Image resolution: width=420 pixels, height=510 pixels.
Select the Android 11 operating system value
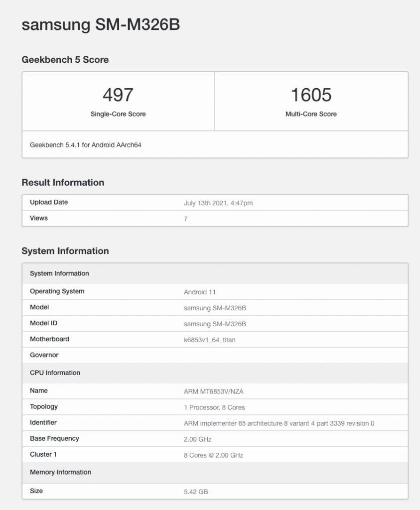click(x=200, y=292)
